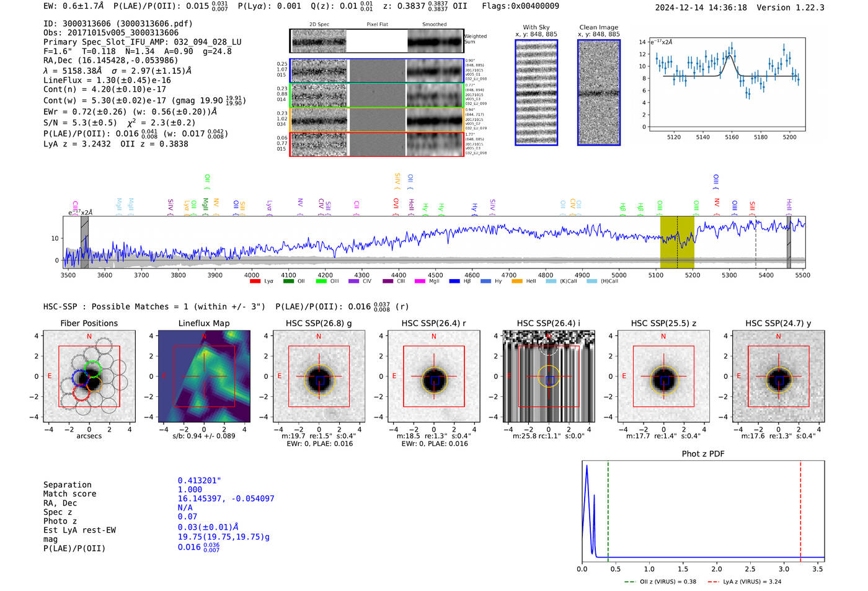The image size is (868, 591).
Task: Select the Match score value 1.000
Action: pos(190,489)
